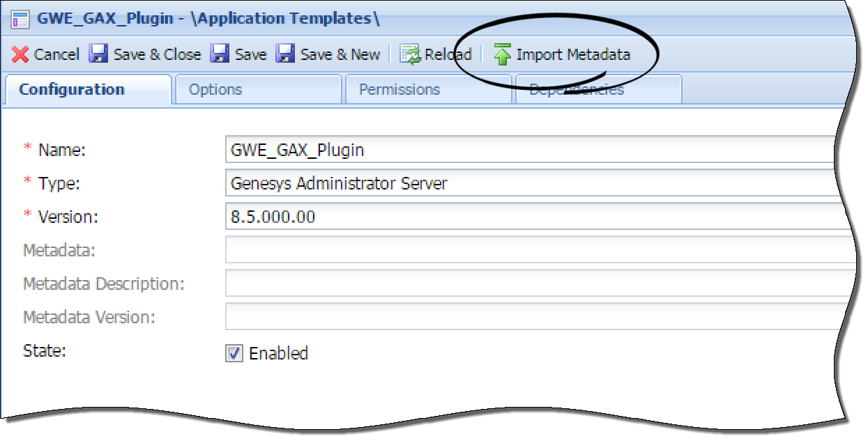Click the Save & New disk icon
Screen dimensions: 868x441
click(x=285, y=54)
